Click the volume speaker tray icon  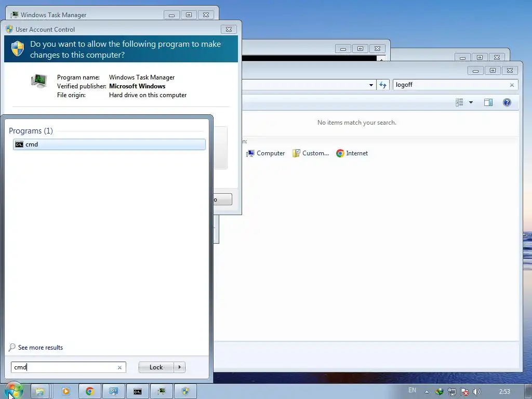click(477, 392)
